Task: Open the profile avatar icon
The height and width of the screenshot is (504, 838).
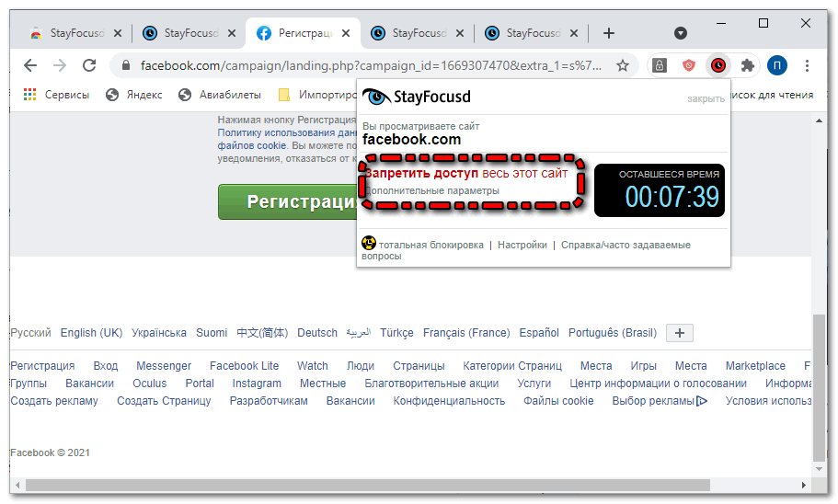Action: 777,65
